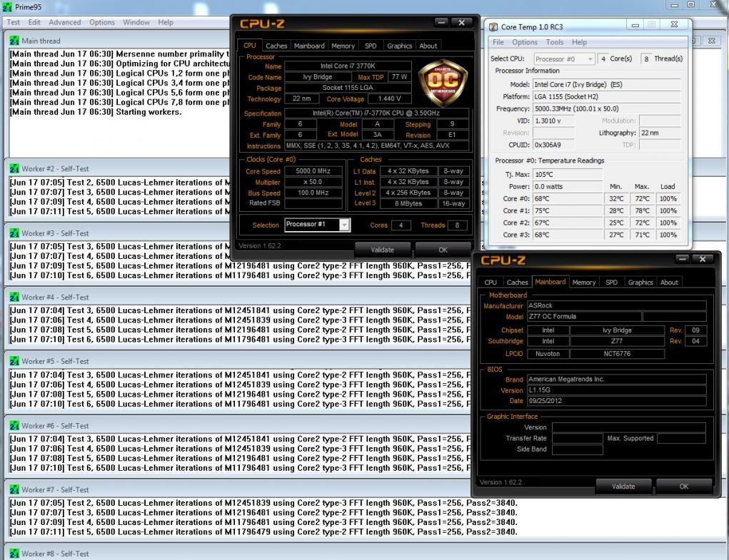Image resolution: width=729 pixels, height=560 pixels.
Task: Click the Z77 OC Formula model field
Action: pyautogui.click(x=584, y=317)
